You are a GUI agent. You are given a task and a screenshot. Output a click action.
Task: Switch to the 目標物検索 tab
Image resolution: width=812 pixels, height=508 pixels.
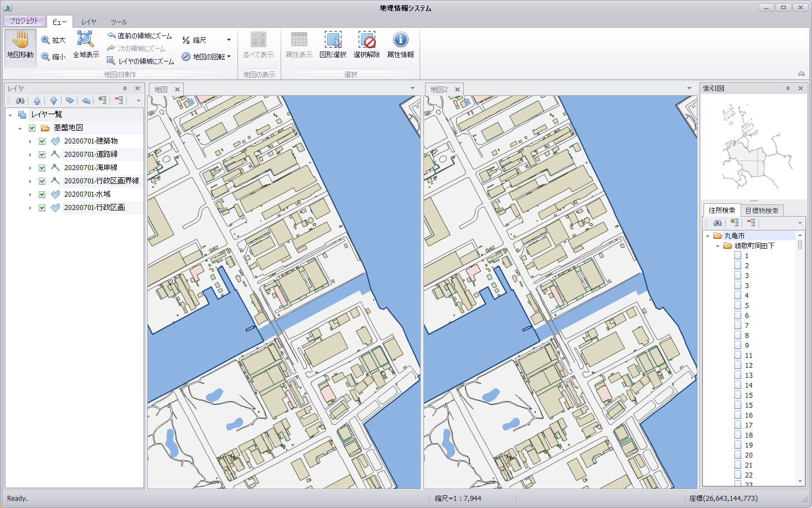(x=762, y=210)
